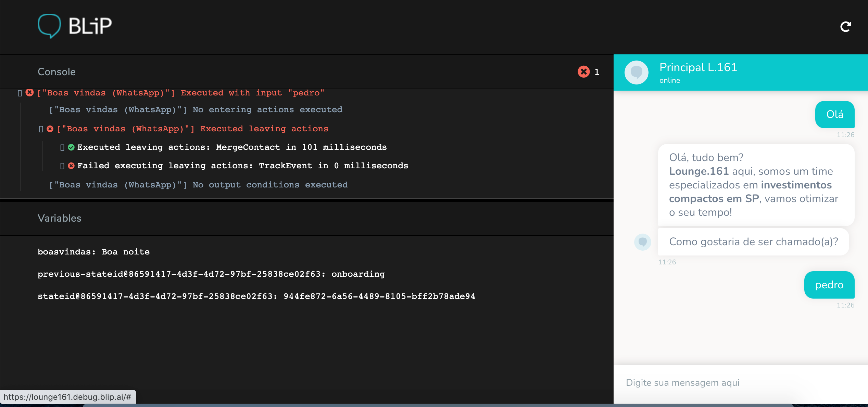Viewport: 868px width, 407px height.
Task: Click the red error count icon
Action: 584,72
